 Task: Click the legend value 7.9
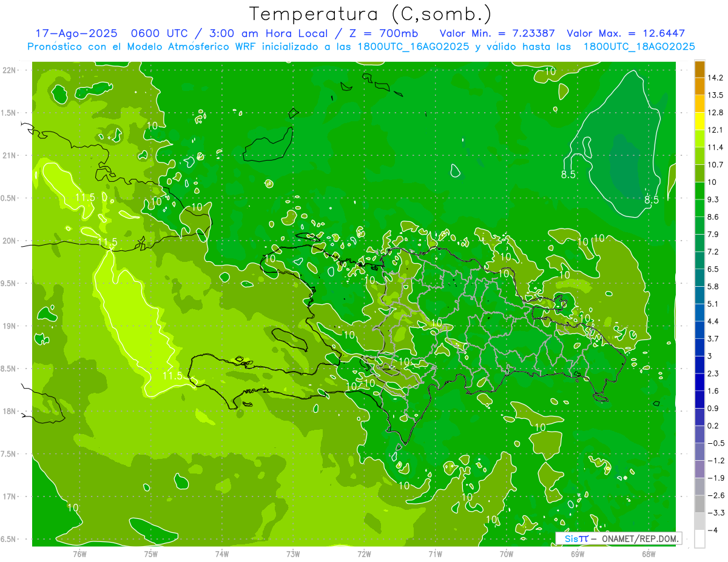[x=714, y=234]
